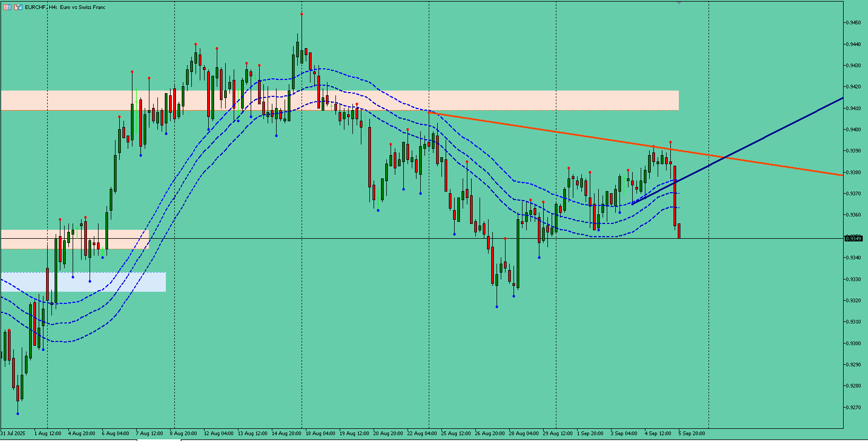Click the 0.9270 price scale label
This screenshot has width=868, height=441.
coord(853,408)
